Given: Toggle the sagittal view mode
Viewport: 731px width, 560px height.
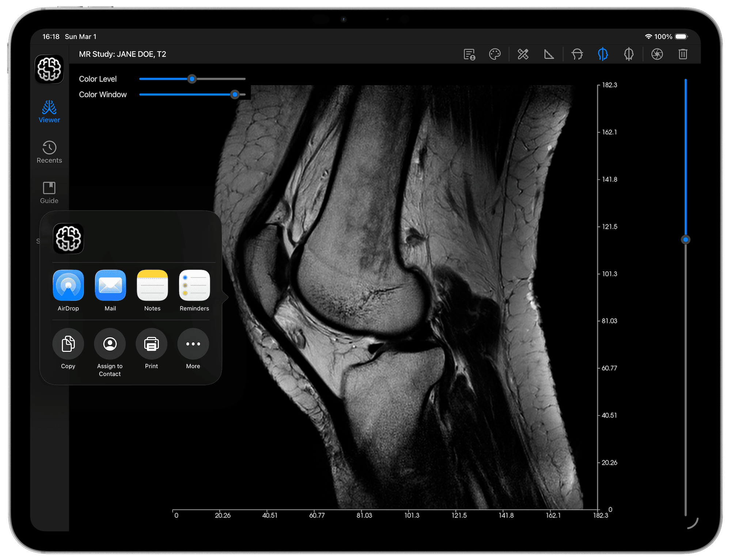Looking at the screenshot, I should tap(603, 54).
